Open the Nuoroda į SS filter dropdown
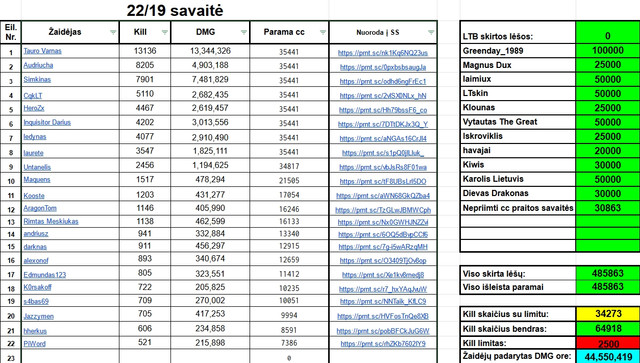This screenshot has height=363, width=640. tap(431, 33)
